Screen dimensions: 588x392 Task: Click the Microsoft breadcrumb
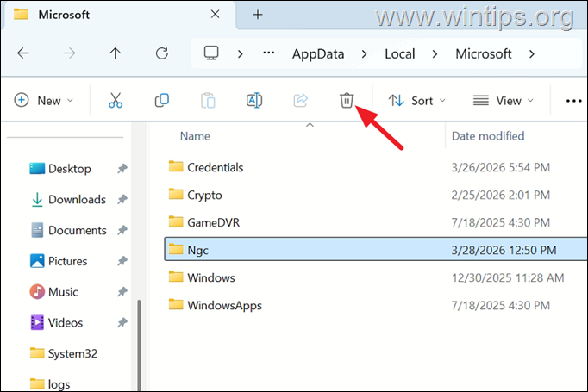484,54
